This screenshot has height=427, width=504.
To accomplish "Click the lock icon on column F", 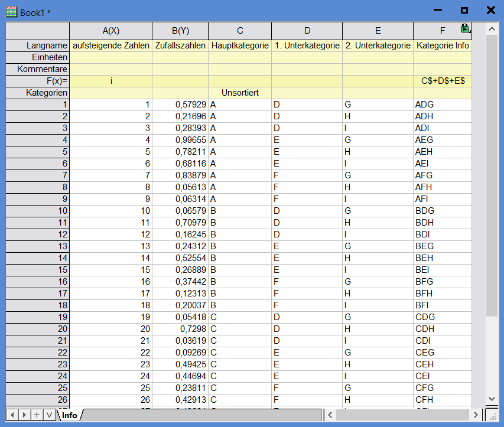I will (x=465, y=28).
